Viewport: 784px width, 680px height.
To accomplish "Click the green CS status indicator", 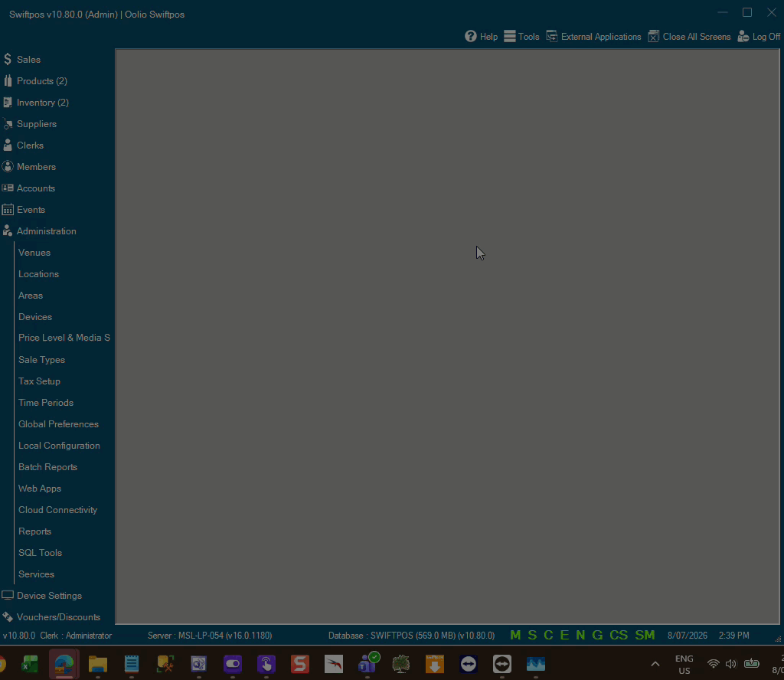I will (x=619, y=635).
